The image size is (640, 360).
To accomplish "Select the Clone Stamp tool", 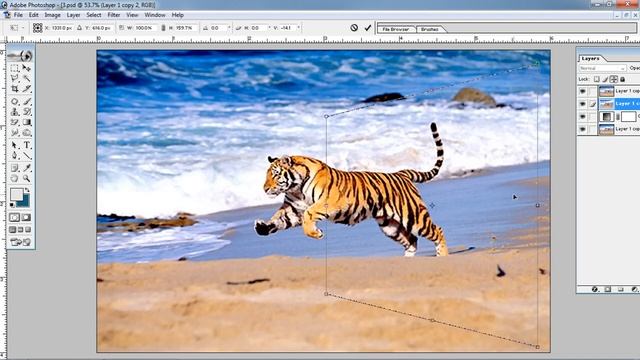I will coord(15,111).
